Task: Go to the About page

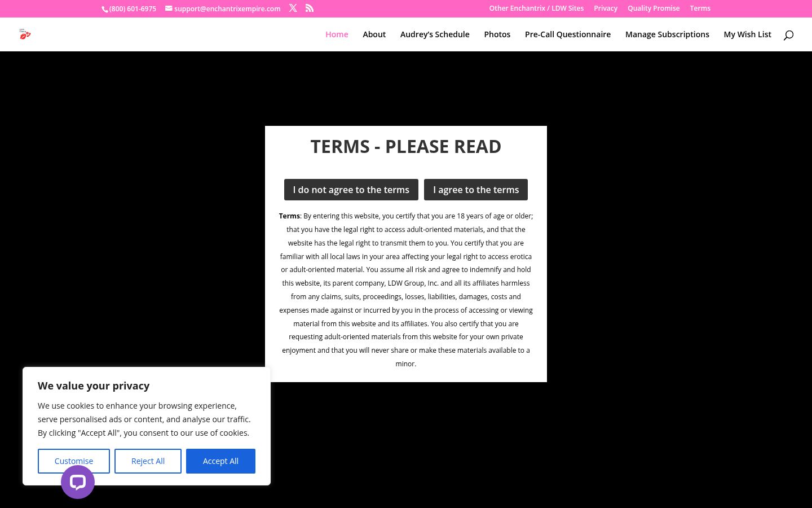Action: tap(374, 34)
